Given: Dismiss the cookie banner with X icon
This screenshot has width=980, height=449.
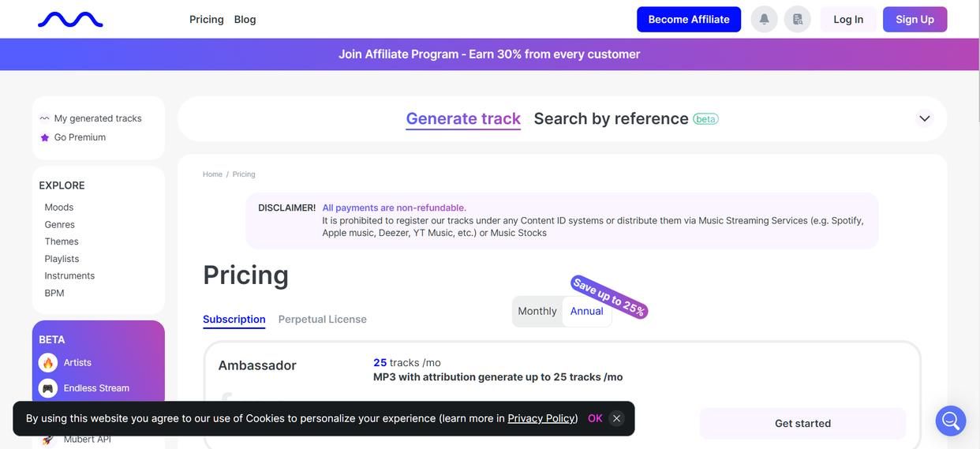Looking at the screenshot, I should tap(617, 418).
